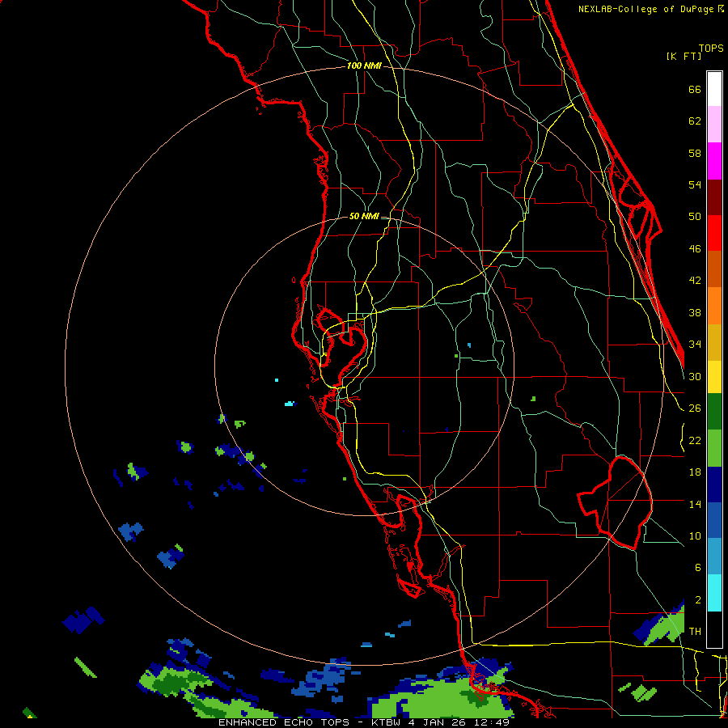This screenshot has width=728, height=728.
Task: Click the 12:49 timestamp
Action: click(490, 722)
